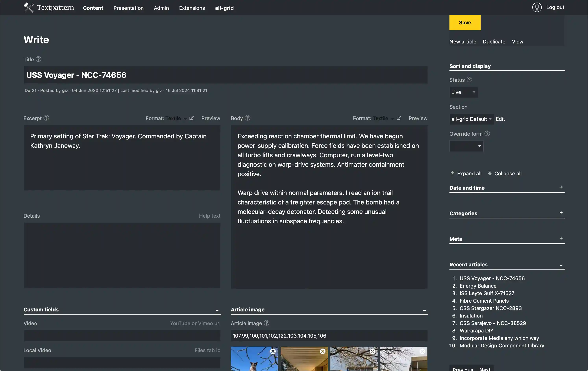This screenshot has width=588, height=371.
Task: Open the Energy Balance recent article
Action: pyautogui.click(x=478, y=286)
